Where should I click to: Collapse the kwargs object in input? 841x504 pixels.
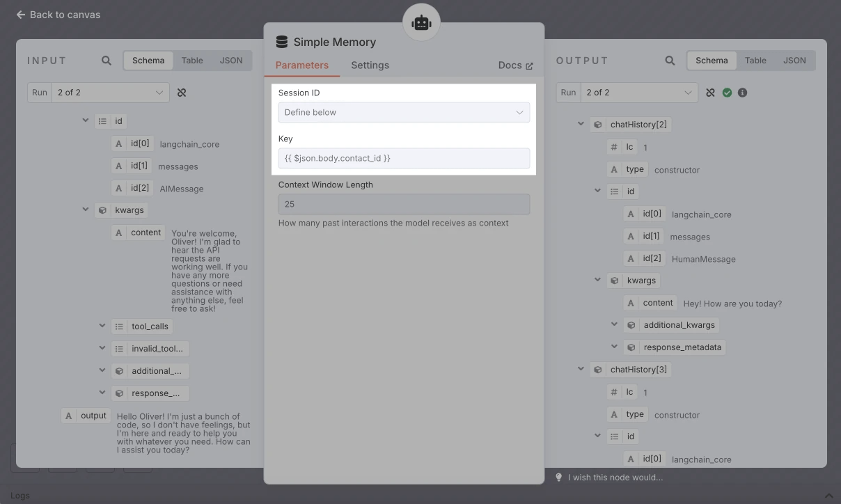(86, 210)
